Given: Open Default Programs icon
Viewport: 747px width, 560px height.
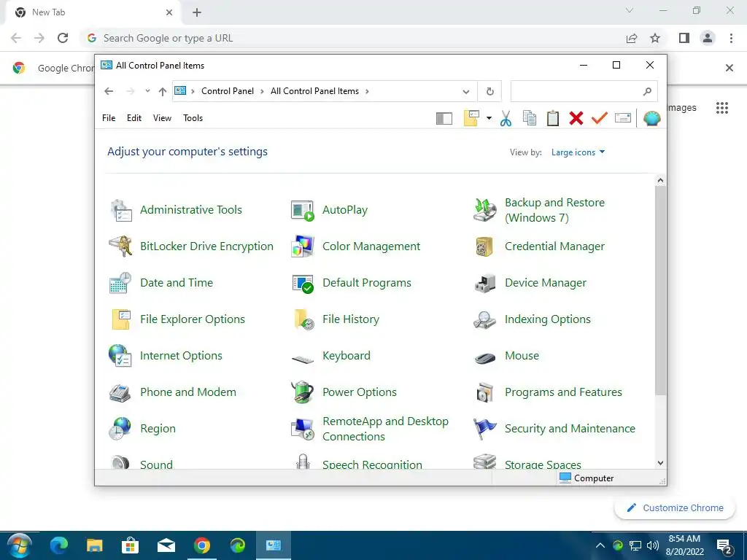Looking at the screenshot, I should coord(303,283).
